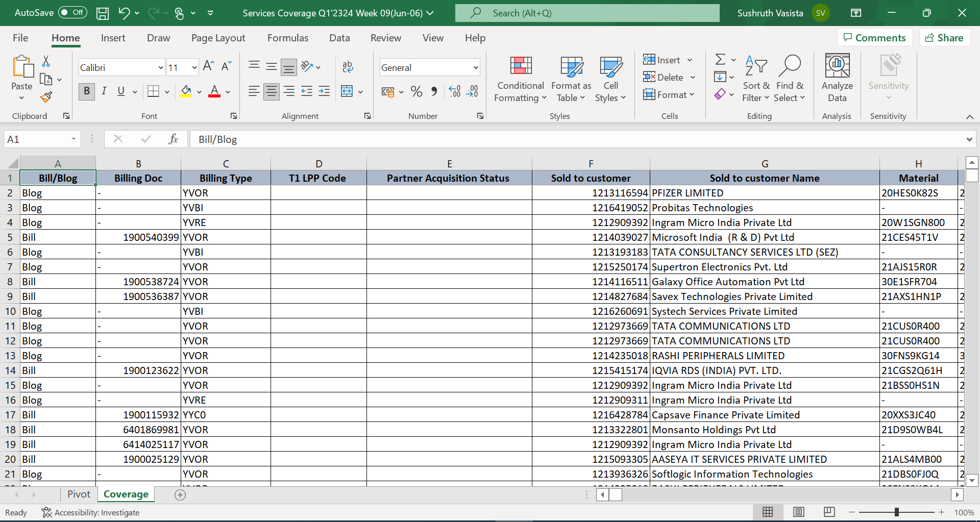Click the Cut scissors icon

coord(46,62)
